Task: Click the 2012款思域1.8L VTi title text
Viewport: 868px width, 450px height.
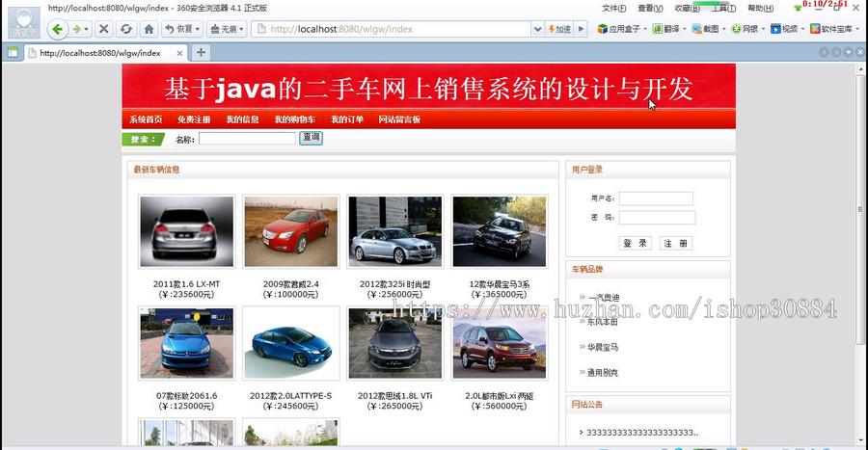Action: [394, 396]
